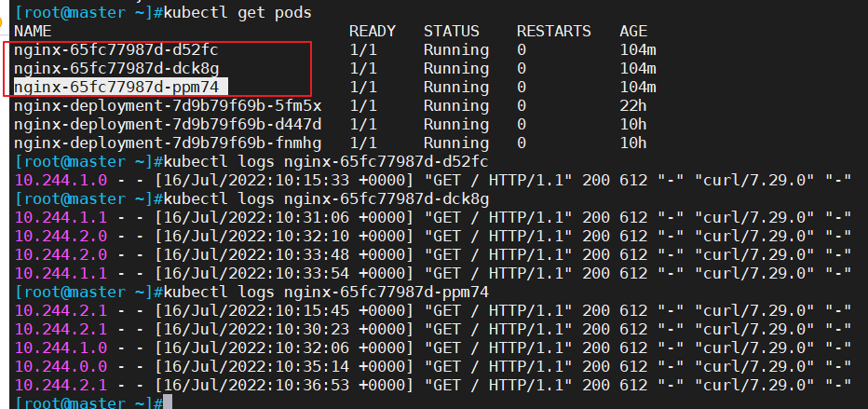The width and height of the screenshot is (868, 409).
Task: Click the 10h age of the d447d pod
Action: (633, 125)
